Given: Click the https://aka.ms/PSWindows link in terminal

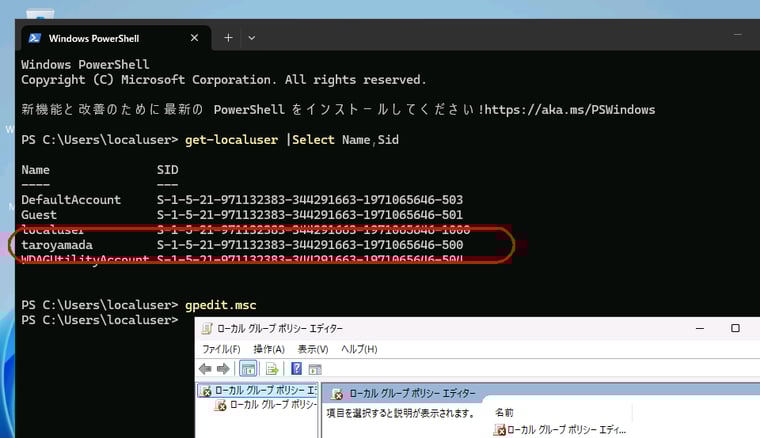Looking at the screenshot, I should pyautogui.click(x=570, y=110).
